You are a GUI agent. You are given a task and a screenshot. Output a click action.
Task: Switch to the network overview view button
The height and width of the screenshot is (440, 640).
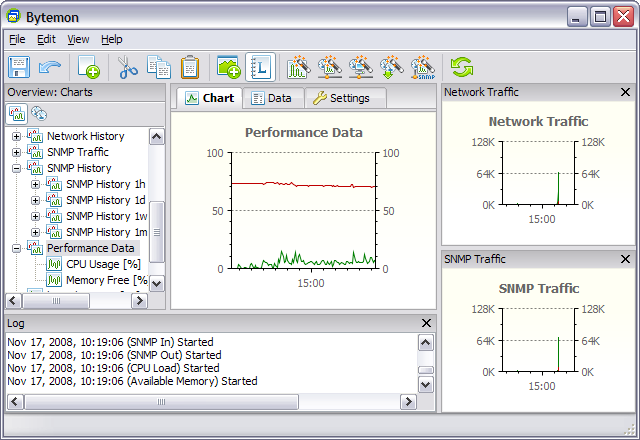pyautogui.click(x=39, y=114)
